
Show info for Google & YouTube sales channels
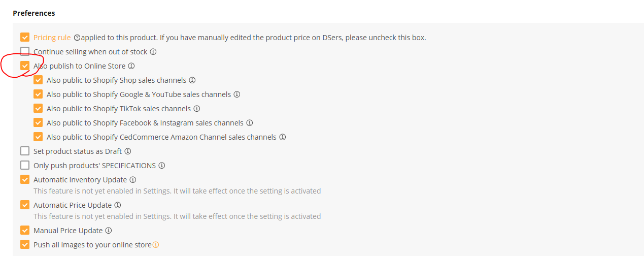(x=237, y=94)
